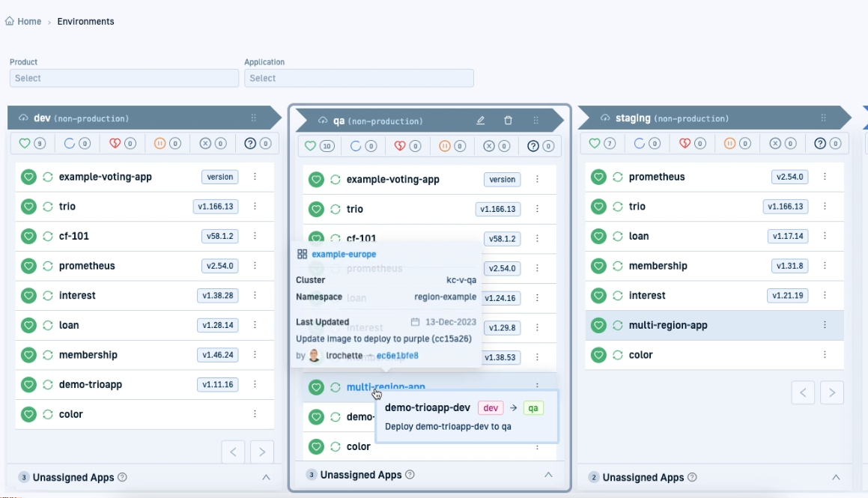Click the trash delete icon in qa header

click(509, 121)
